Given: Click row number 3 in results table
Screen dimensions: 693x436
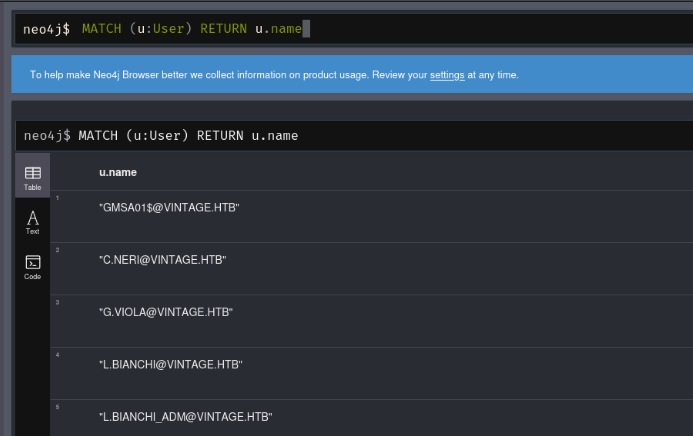Looking at the screenshot, I should point(58,302).
